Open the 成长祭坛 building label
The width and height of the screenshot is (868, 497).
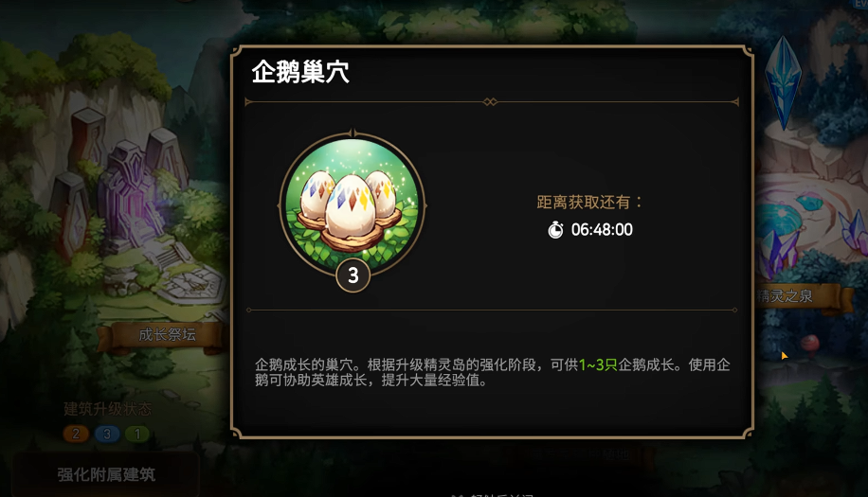pyautogui.click(x=167, y=334)
